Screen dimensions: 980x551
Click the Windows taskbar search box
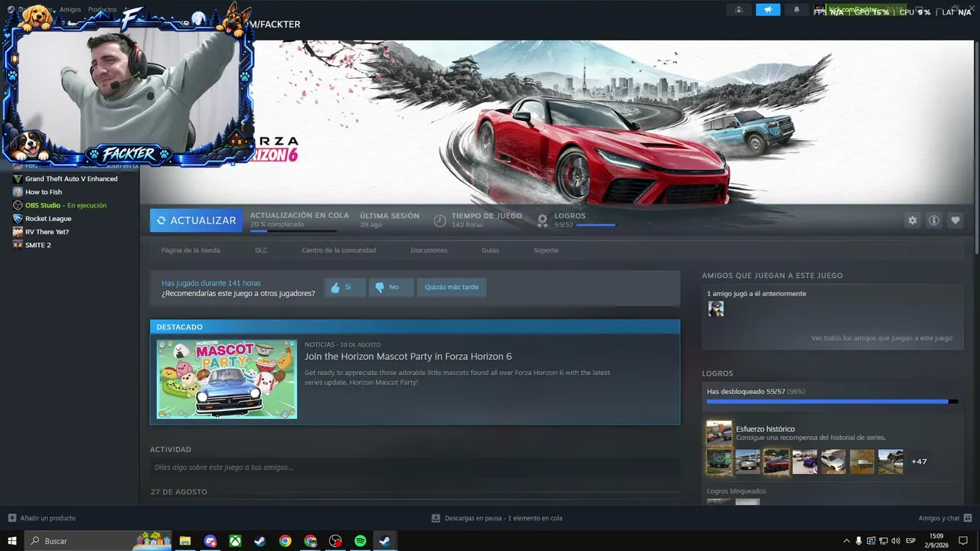point(98,541)
